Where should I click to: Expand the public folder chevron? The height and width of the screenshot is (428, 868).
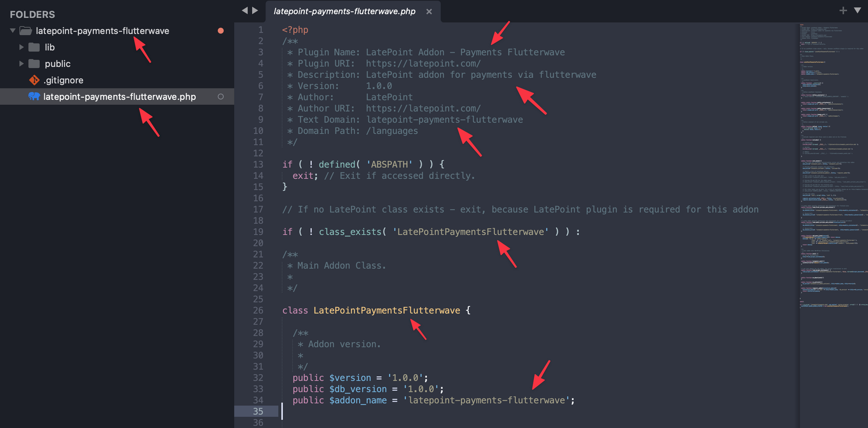21,63
